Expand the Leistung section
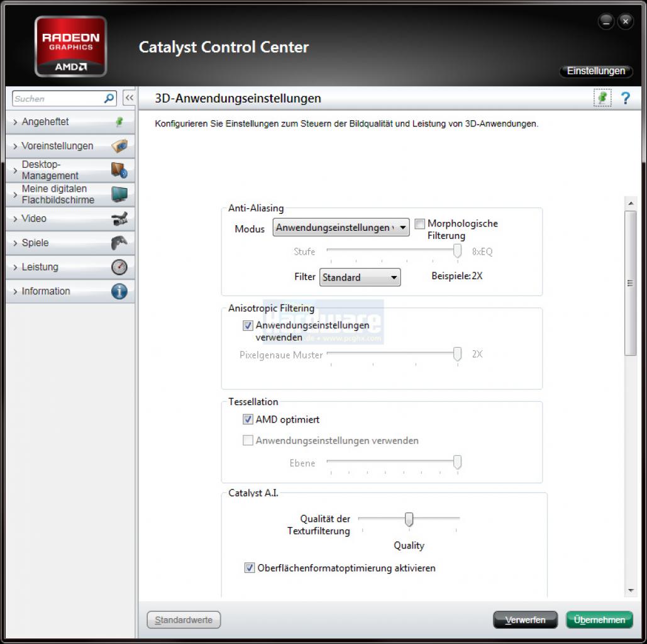The width and height of the screenshot is (647, 644). [x=70, y=267]
